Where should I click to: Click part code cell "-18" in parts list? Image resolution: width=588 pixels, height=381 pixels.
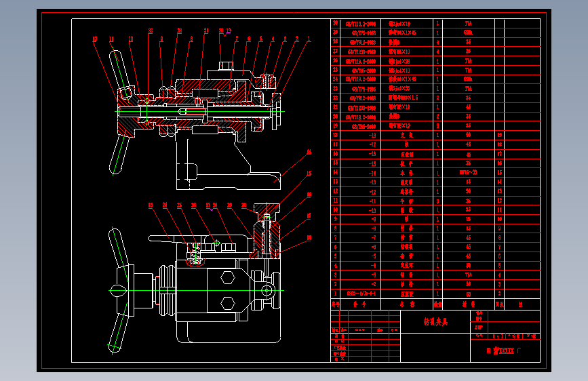tap(372, 136)
